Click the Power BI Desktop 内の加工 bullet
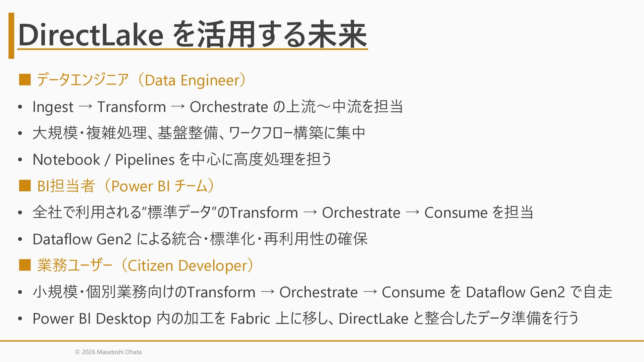644x362 pixels. (306, 318)
